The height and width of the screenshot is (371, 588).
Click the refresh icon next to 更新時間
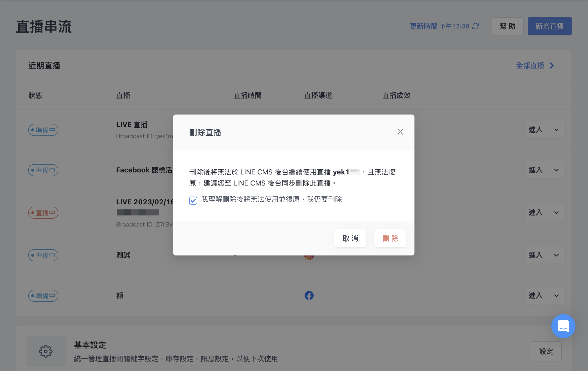476,26
